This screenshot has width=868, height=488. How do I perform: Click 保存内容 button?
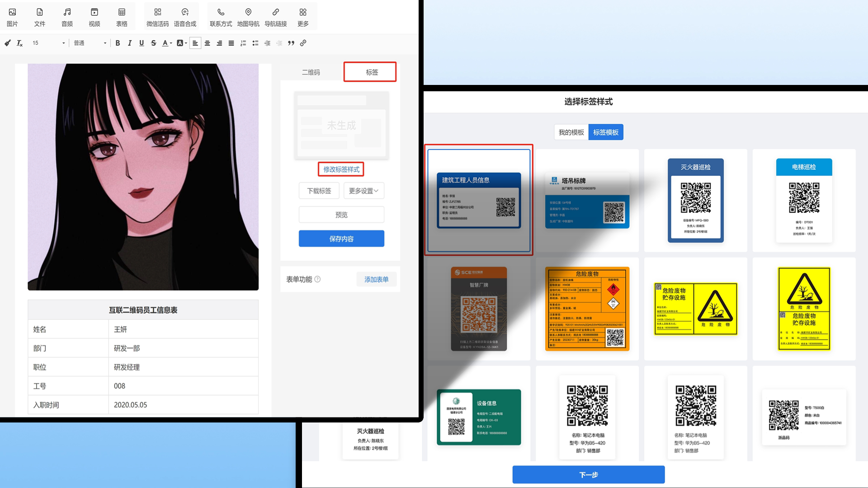click(x=341, y=239)
